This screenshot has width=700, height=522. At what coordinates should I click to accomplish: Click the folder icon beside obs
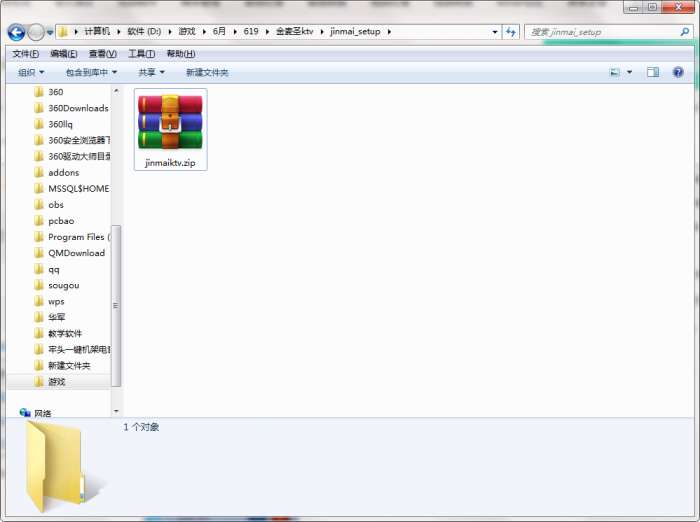pyautogui.click(x=39, y=205)
